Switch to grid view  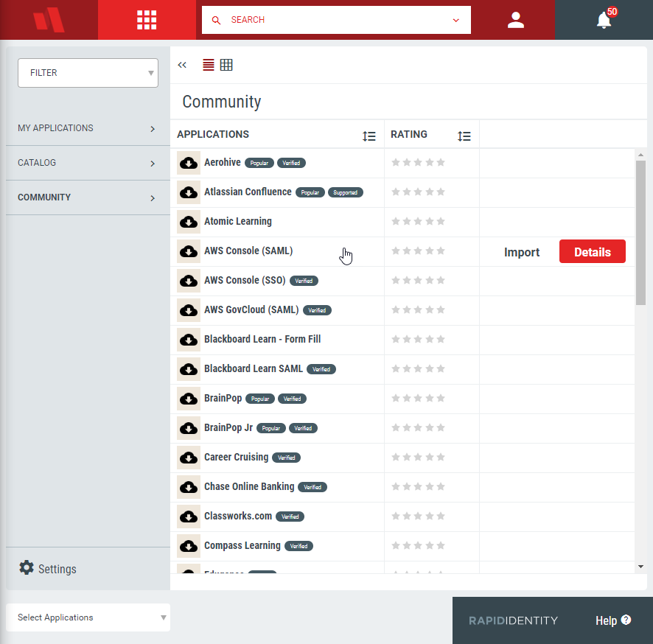[226, 65]
